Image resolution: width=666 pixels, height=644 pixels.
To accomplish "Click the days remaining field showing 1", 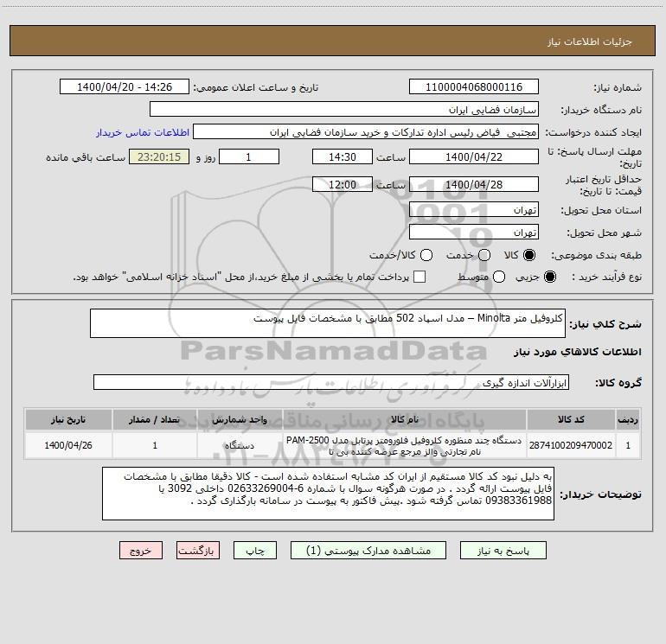I will 249,156.
